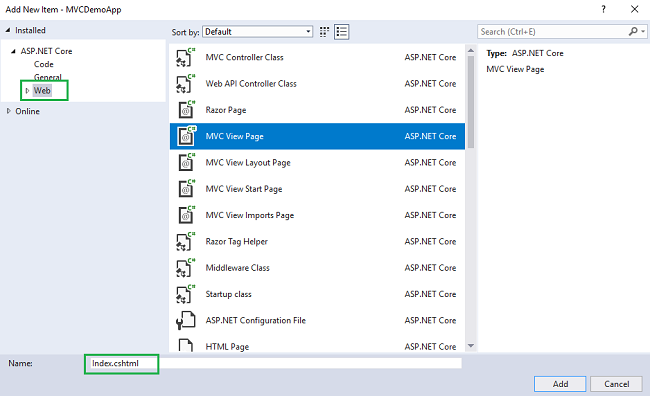Click the template list vertical scrollbar thumb
Viewport: 650px width, 396px height.
[471, 102]
